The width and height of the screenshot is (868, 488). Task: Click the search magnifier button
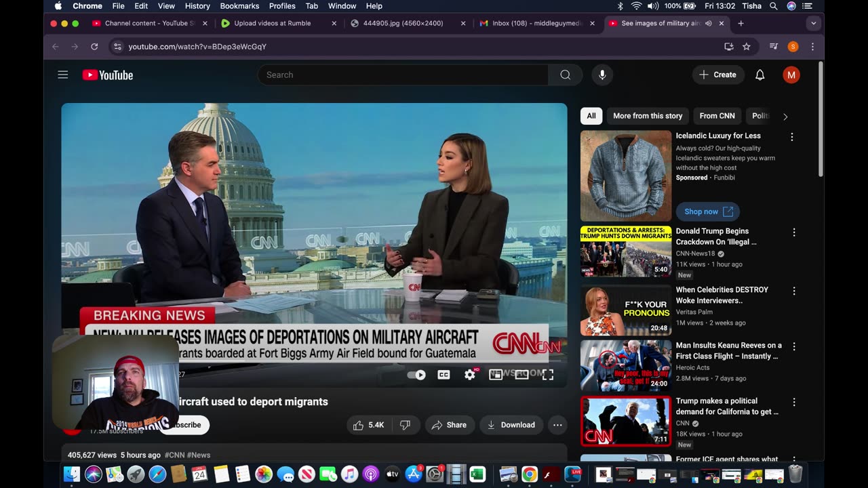pyautogui.click(x=565, y=75)
